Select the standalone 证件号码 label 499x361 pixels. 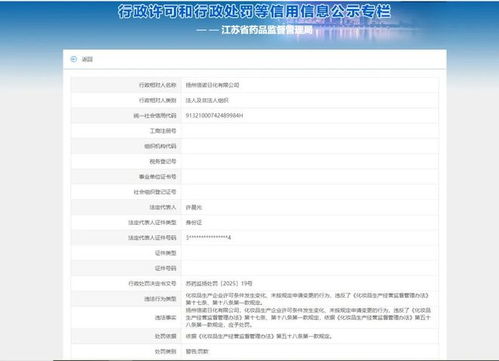click(165, 268)
